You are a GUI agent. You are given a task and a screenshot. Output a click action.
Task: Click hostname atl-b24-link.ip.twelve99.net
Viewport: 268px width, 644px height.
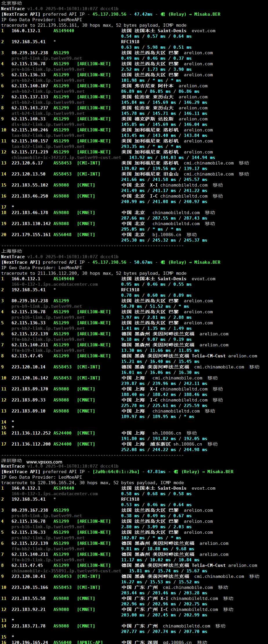coord(48,113)
